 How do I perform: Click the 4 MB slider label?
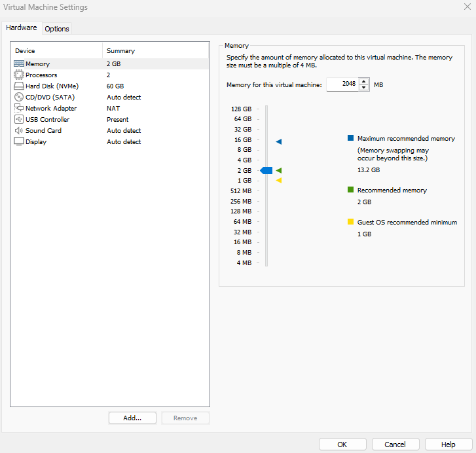(244, 263)
